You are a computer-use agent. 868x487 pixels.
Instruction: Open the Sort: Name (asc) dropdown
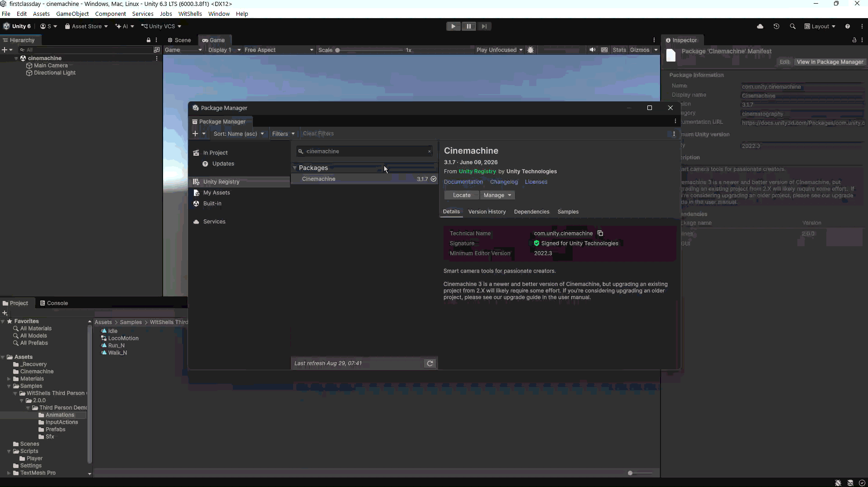pos(238,134)
